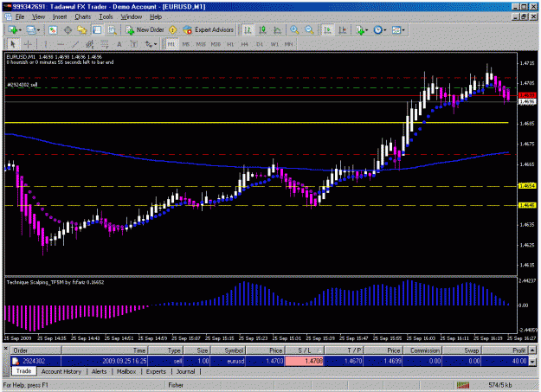Image resolution: width=541 pixels, height=392 pixels.
Task: Expand the Arrows tool dropdown
Action: point(156,44)
